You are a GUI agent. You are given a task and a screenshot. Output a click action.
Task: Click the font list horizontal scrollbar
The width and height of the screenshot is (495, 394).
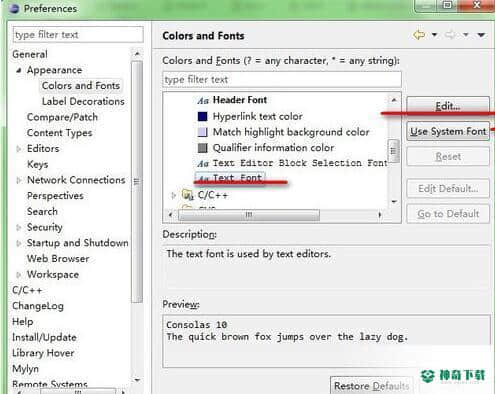click(275, 215)
